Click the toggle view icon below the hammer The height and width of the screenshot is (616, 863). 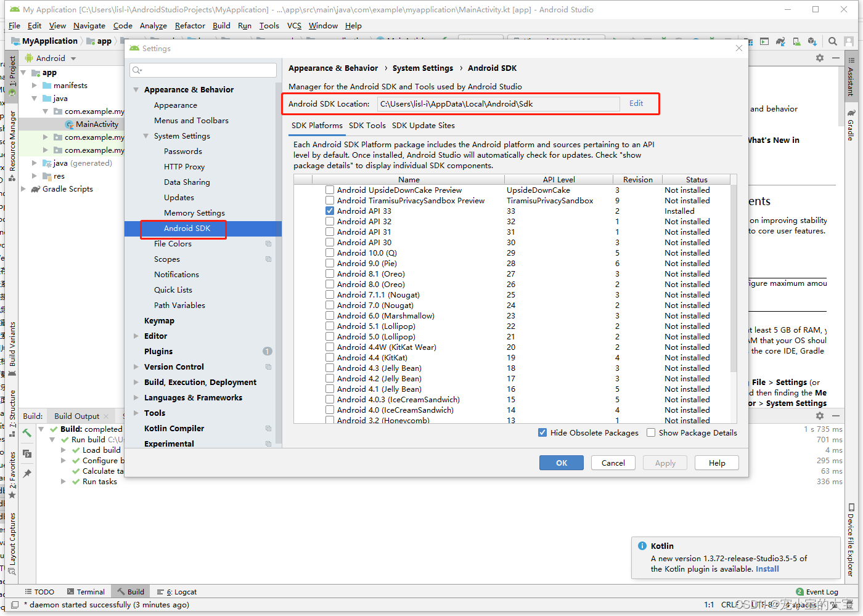pos(27,453)
